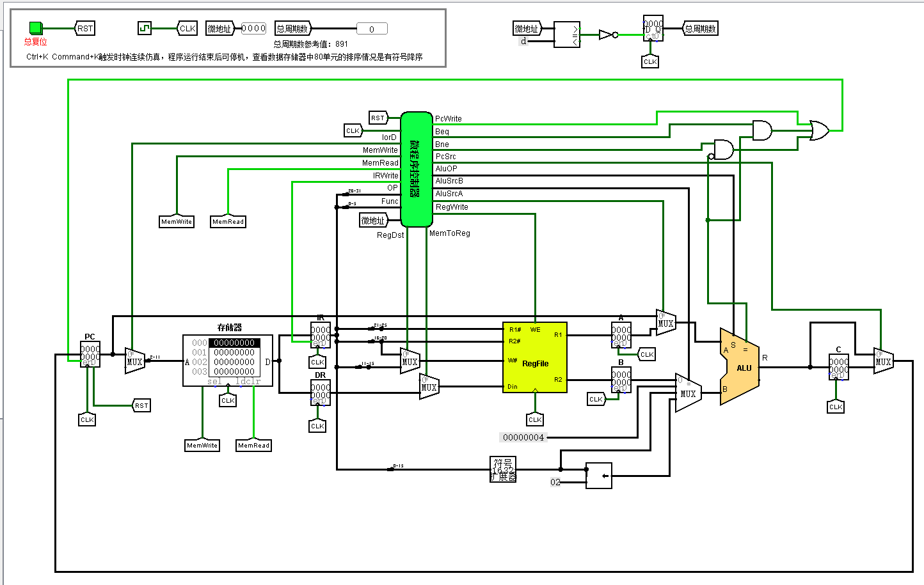Select the OR gate at the top right
Screen dimensions: 924x585
820,130
